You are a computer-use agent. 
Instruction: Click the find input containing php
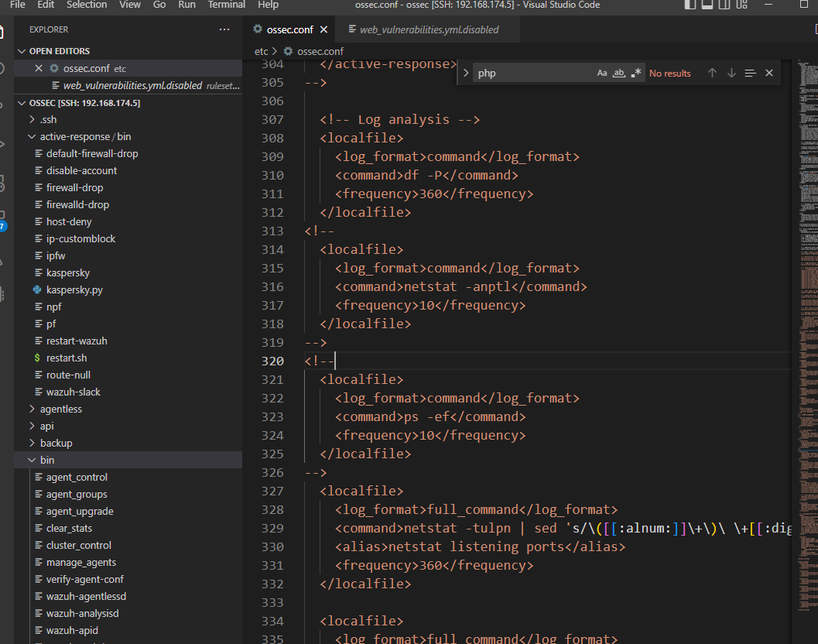[x=535, y=73]
